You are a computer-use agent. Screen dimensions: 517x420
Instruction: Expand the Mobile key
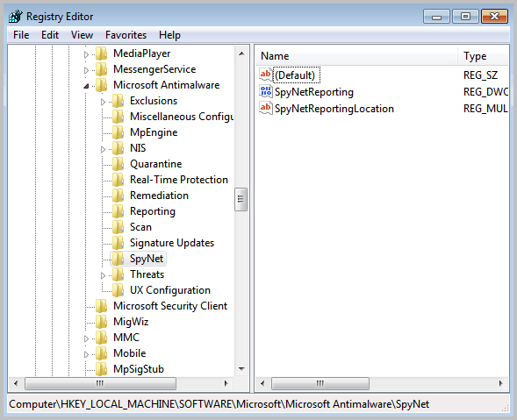(86, 354)
